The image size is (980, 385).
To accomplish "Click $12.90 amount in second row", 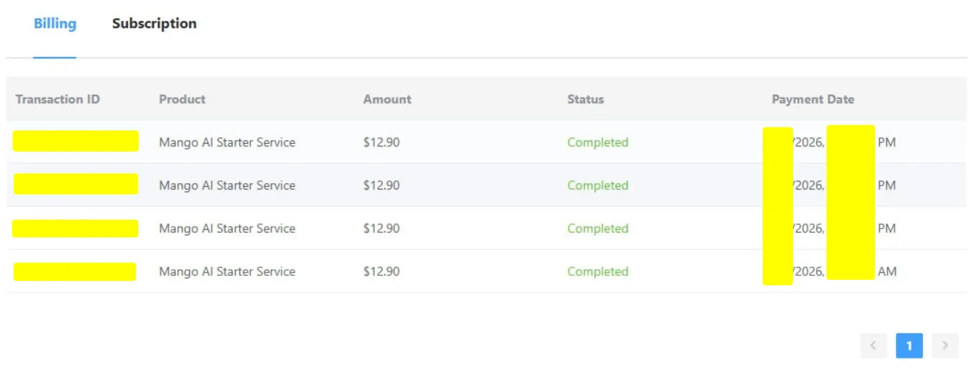I will (x=381, y=185).
